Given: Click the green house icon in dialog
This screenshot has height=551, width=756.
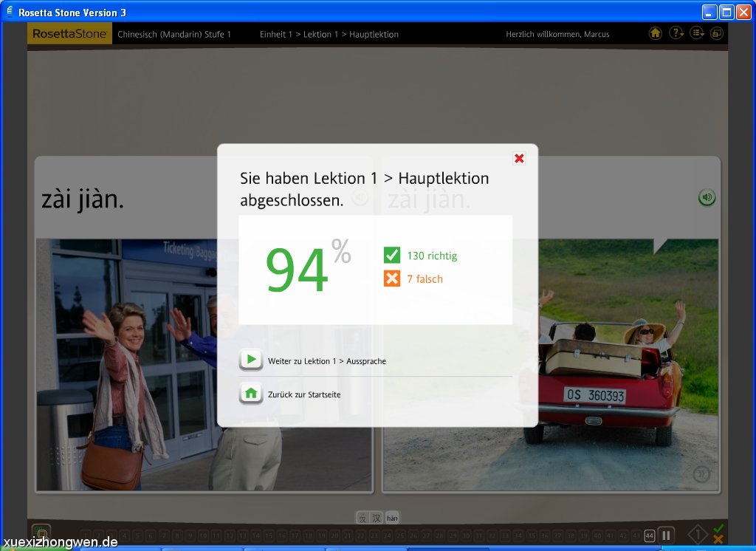Looking at the screenshot, I should (251, 394).
